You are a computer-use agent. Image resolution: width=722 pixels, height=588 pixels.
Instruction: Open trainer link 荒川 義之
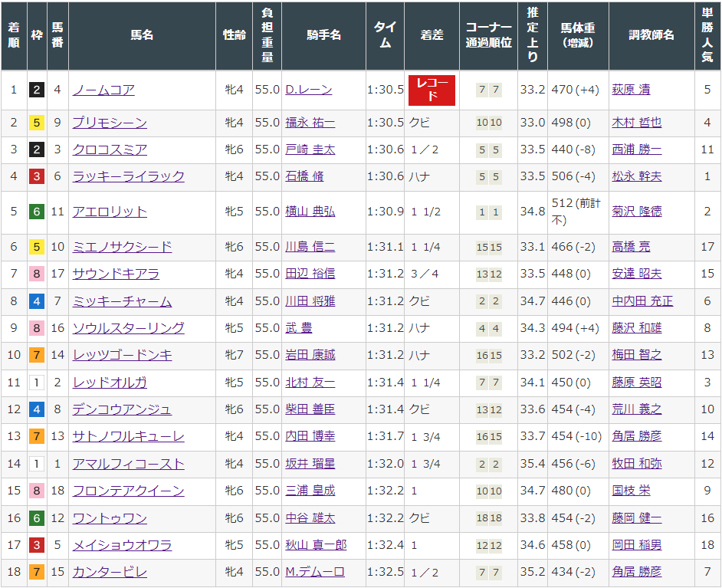[636, 409]
